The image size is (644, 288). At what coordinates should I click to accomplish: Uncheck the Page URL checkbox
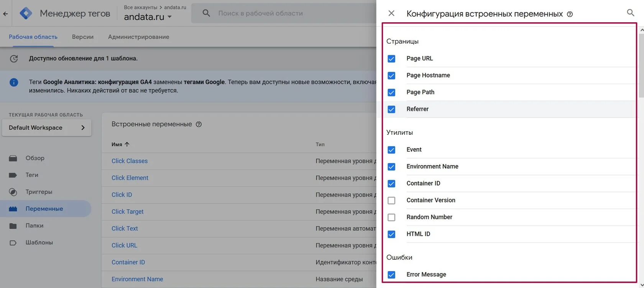tap(391, 59)
